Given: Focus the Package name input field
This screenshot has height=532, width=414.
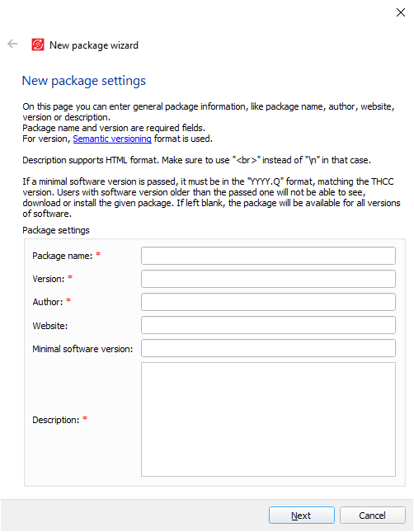Looking at the screenshot, I should click(268, 256).
